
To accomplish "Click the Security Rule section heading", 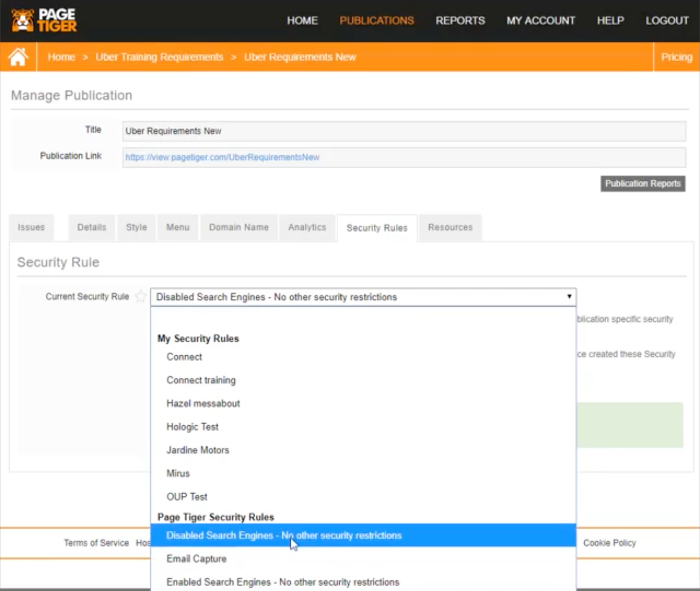I will pyautogui.click(x=58, y=262).
